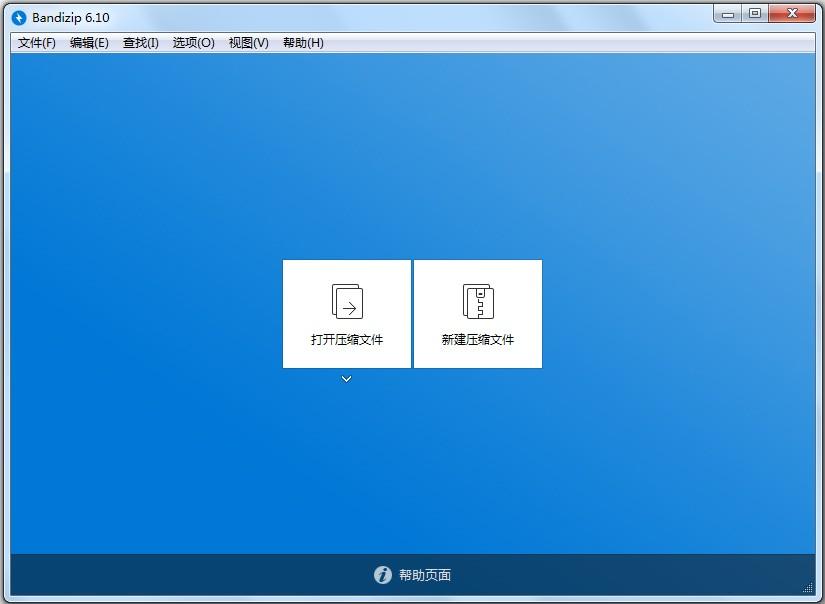
Task: Open the 视图(V) menu
Action: point(245,43)
